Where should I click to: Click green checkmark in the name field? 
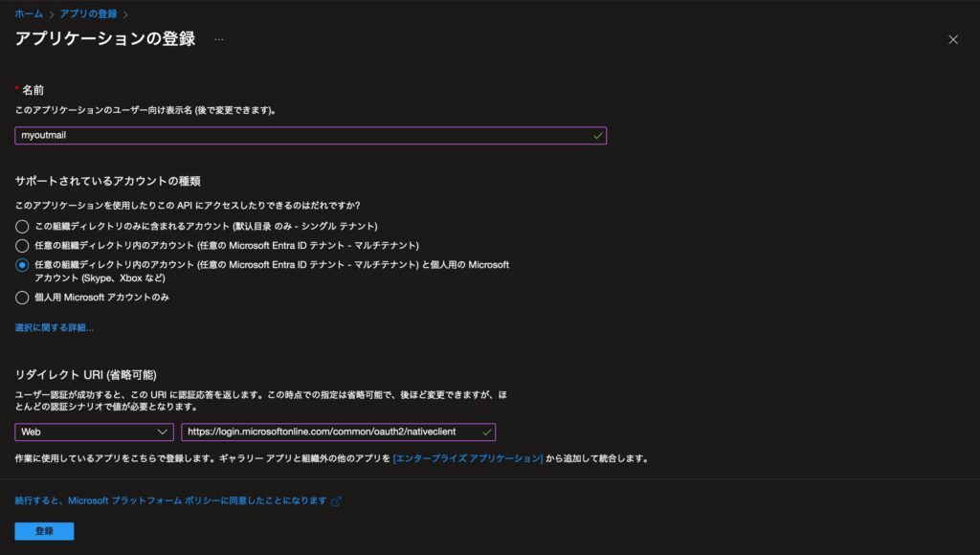(597, 136)
